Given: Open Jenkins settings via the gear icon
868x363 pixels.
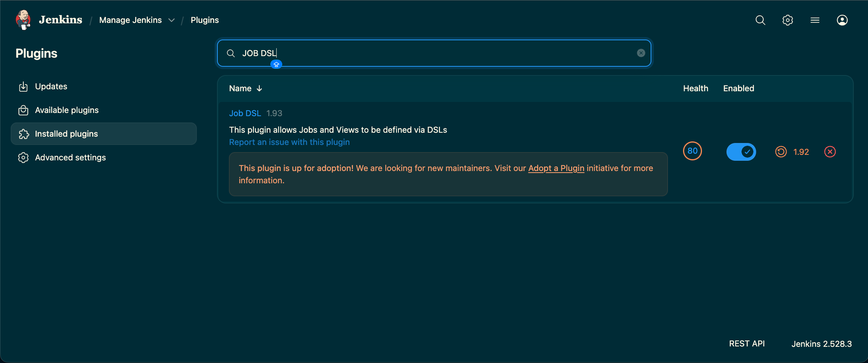Looking at the screenshot, I should coord(787,20).
